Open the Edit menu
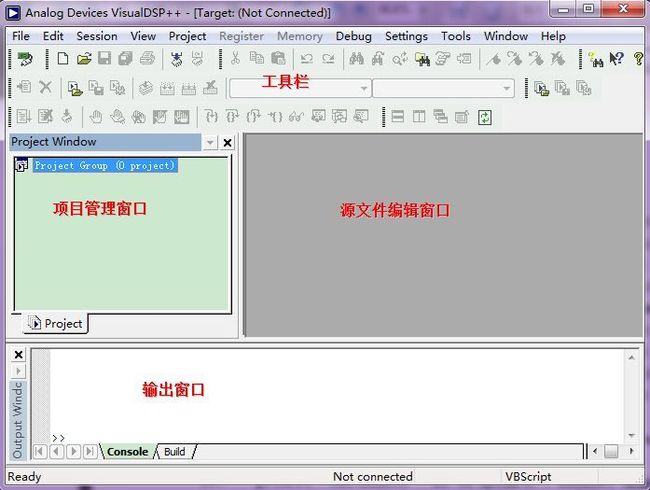650x490 pixels. click(x=53, y=36)
